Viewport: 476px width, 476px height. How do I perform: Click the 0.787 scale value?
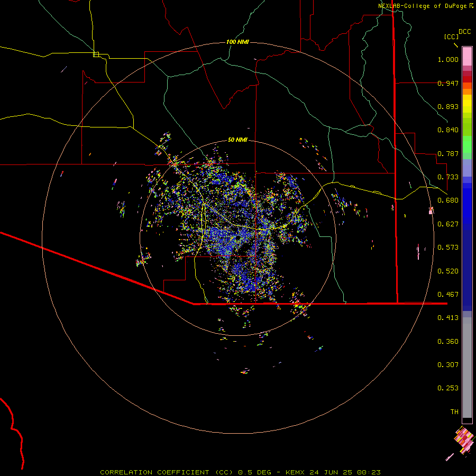pos(448,153)
